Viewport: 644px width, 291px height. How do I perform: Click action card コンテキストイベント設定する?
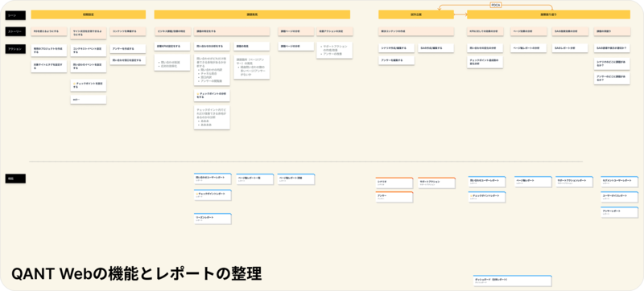click(89, 51)
